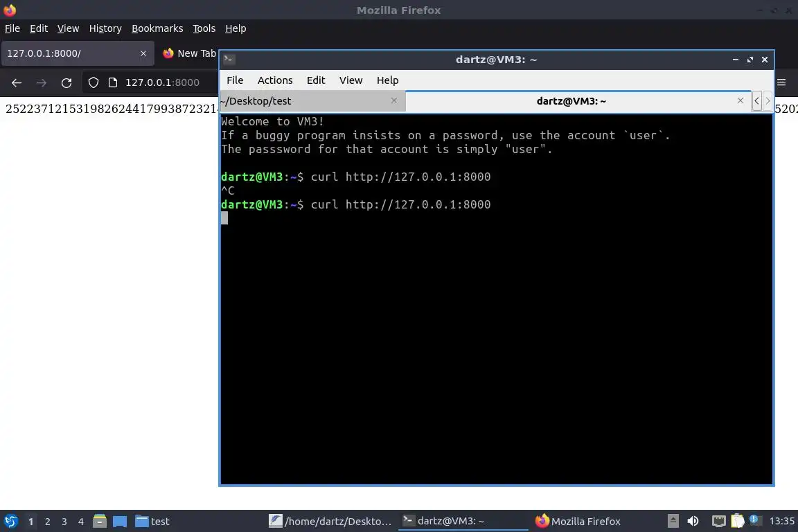Click the Firefox address bar URL
The width and height of the screenshot is (798, 532).
[x=162, y=82]
